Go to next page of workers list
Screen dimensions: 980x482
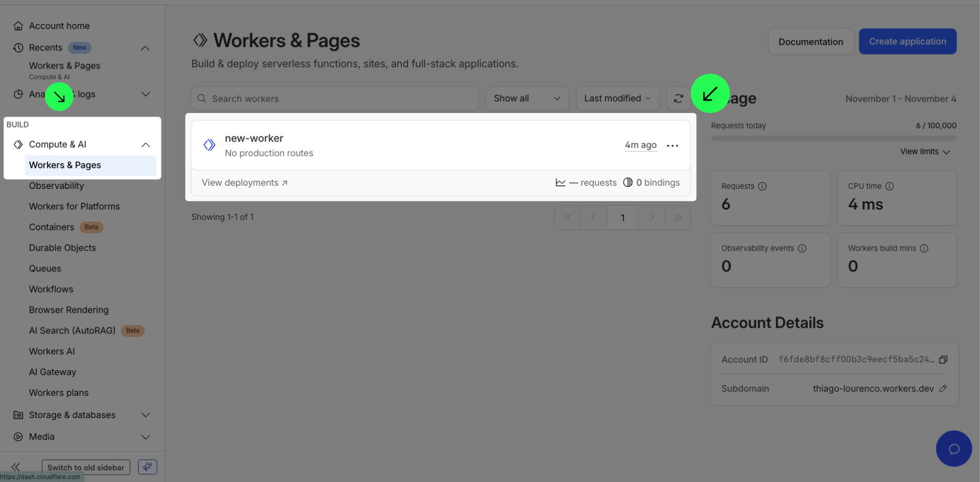(651, 217)
